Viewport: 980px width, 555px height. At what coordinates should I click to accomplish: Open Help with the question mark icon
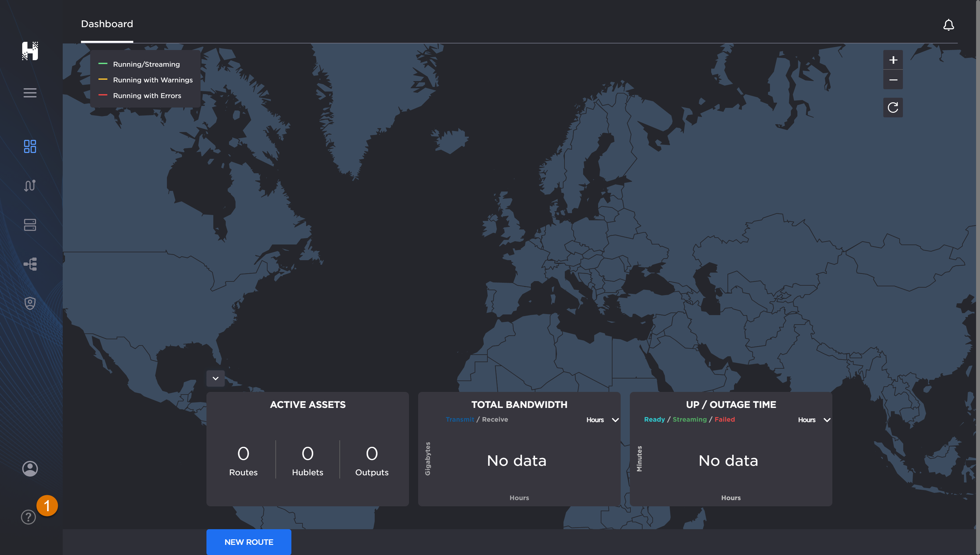[x=28, y=517]
